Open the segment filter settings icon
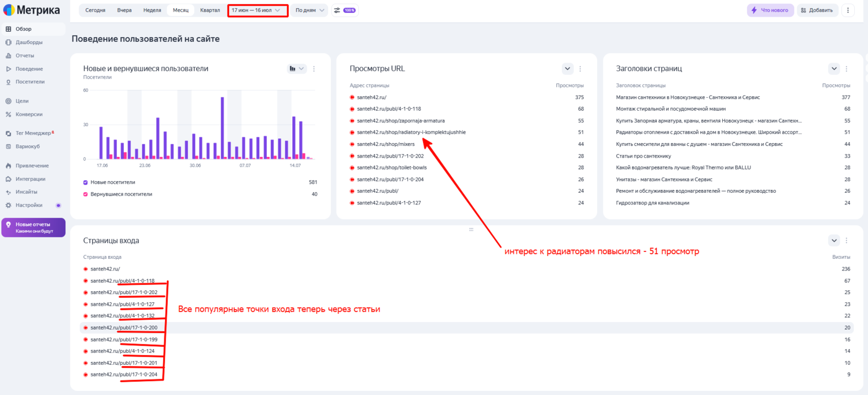 [337, 10]
